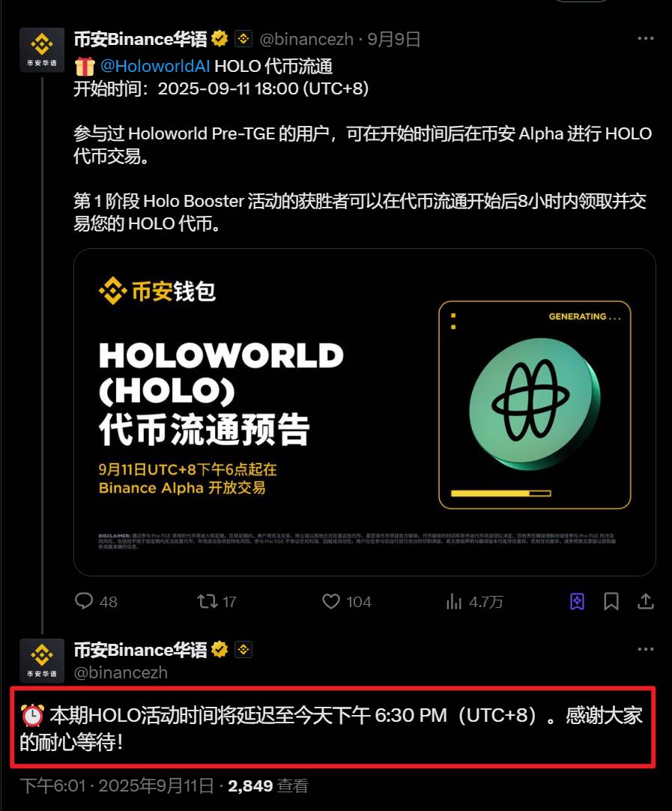672x811 pixels.
Task: Click the Binance affiliate badge in first tweet
Action: (243, 39)
